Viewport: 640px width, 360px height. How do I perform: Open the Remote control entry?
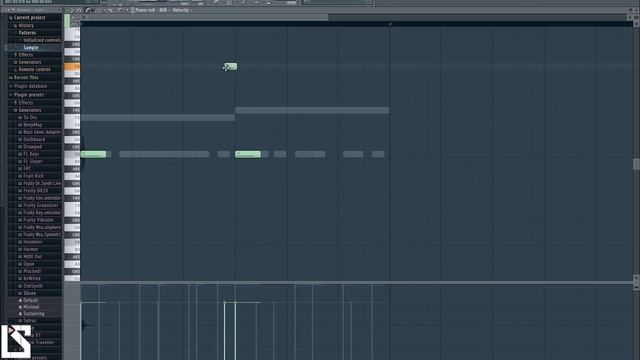34,69
